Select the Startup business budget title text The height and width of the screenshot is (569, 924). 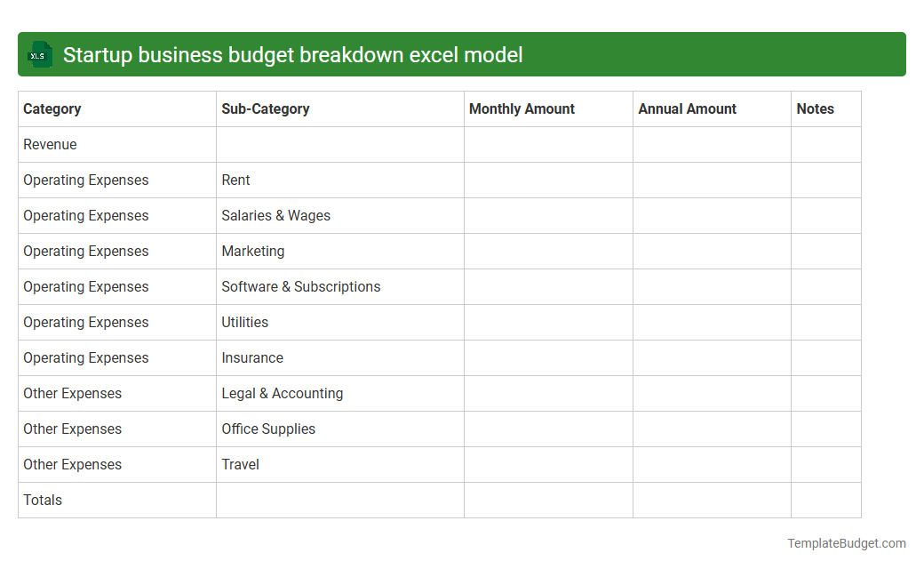click(x=291, y=55)
